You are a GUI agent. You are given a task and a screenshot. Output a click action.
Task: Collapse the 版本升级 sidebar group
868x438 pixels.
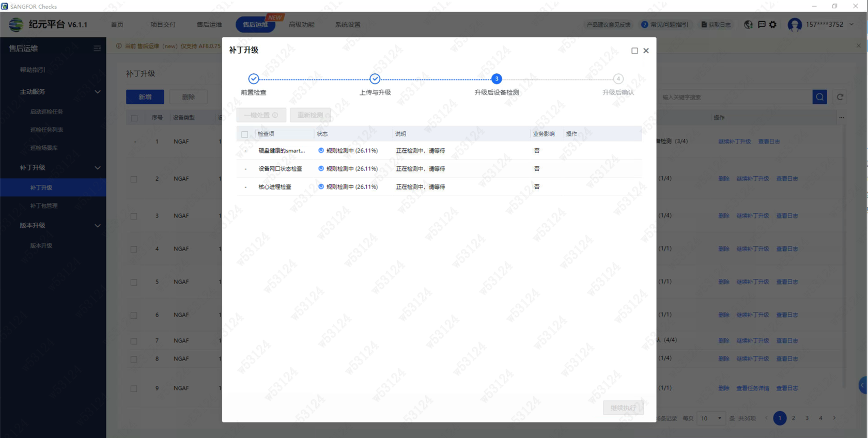[97, 226]
